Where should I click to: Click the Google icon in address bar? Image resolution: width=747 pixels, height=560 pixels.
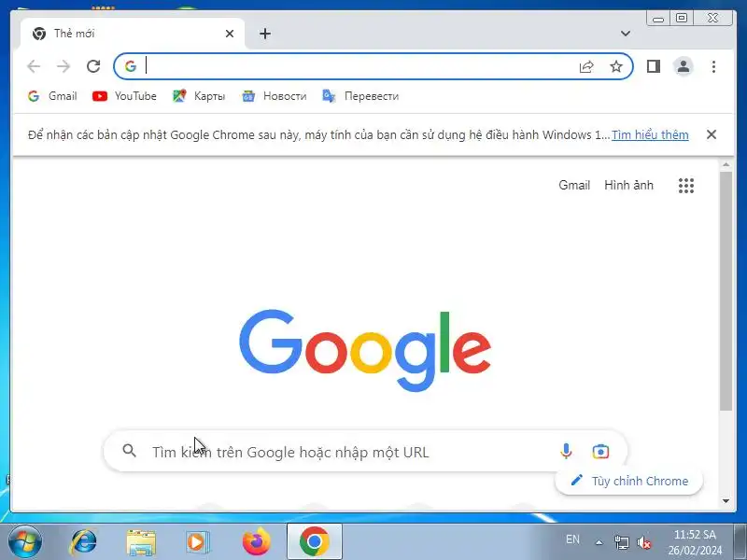tap(131, 66)
